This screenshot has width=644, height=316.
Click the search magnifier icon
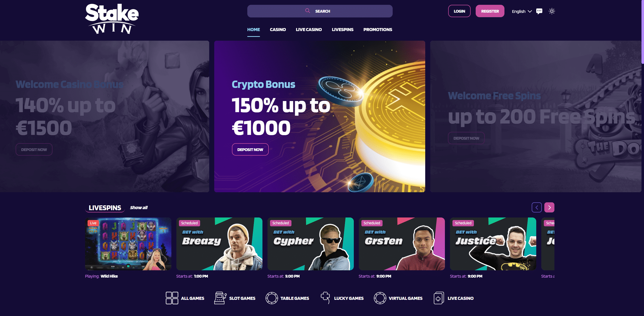(x=308, y=11)
